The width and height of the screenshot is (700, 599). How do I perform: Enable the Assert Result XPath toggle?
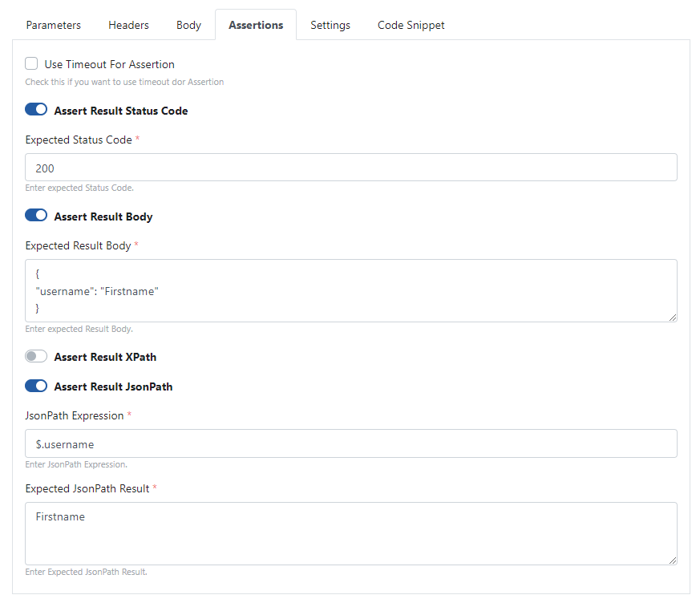pos(36,356)
